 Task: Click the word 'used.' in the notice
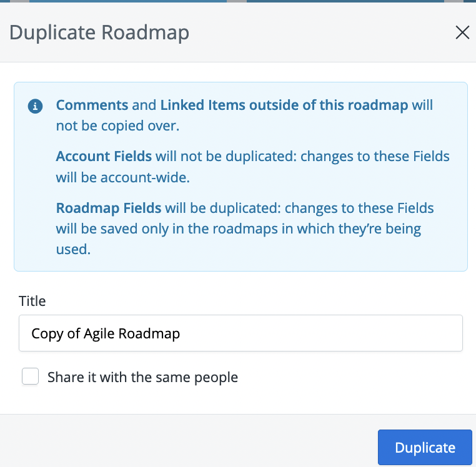[x=74, y=250]
